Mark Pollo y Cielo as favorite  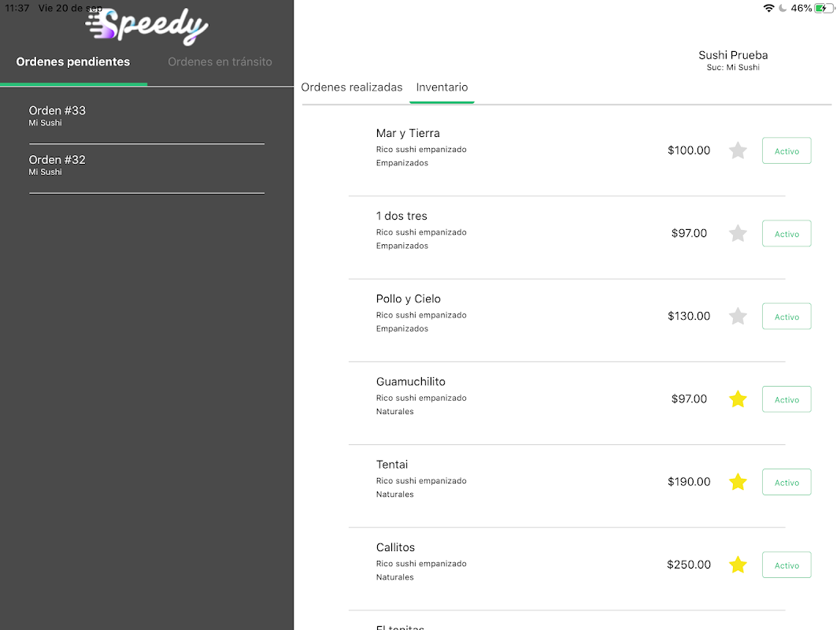coord(738,316)
